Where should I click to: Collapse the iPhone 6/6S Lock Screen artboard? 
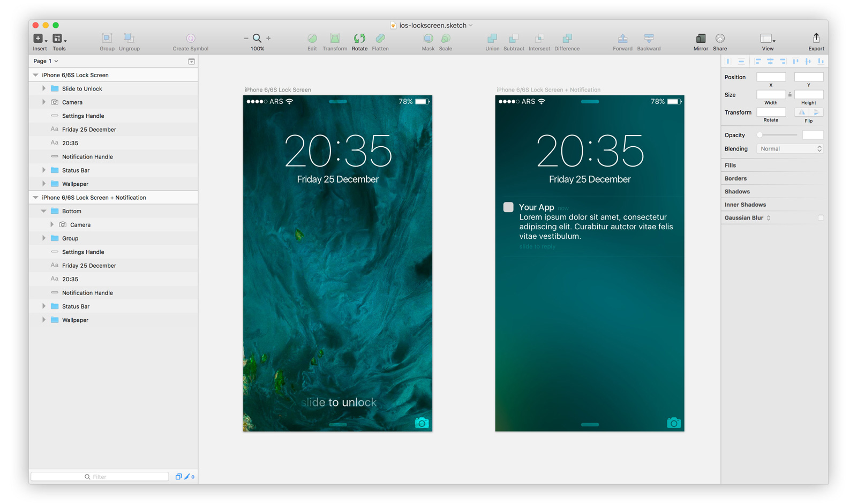(x=35, y=75)
